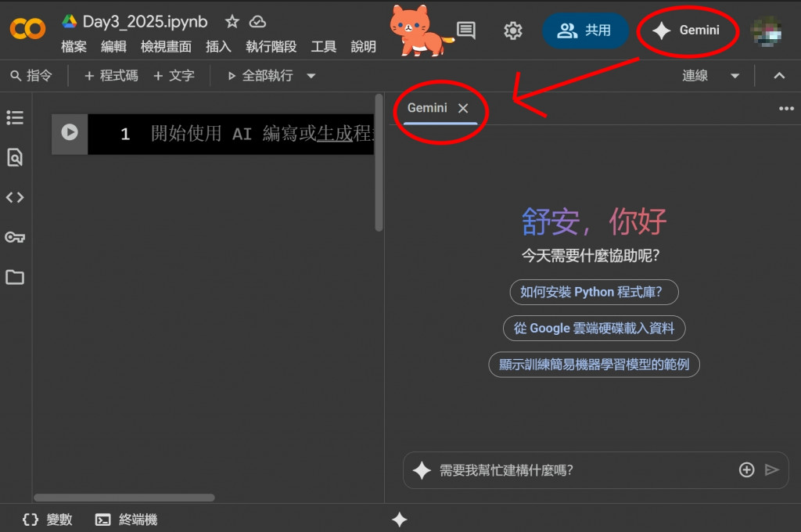
Task: Open the 終端機 terminal panel
Action: point(127,519)
